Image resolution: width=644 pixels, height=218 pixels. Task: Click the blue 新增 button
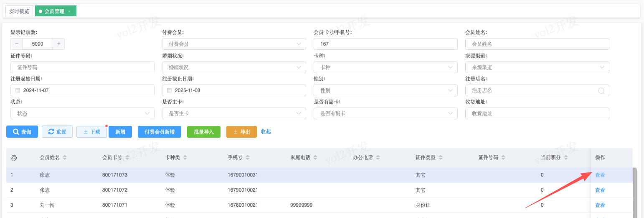coord(120,132)
